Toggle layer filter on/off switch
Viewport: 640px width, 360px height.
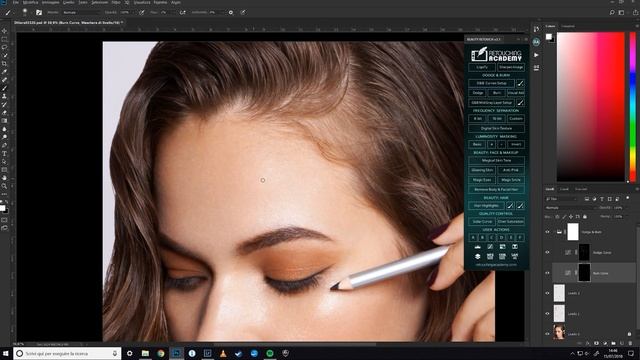pos(627,198)
